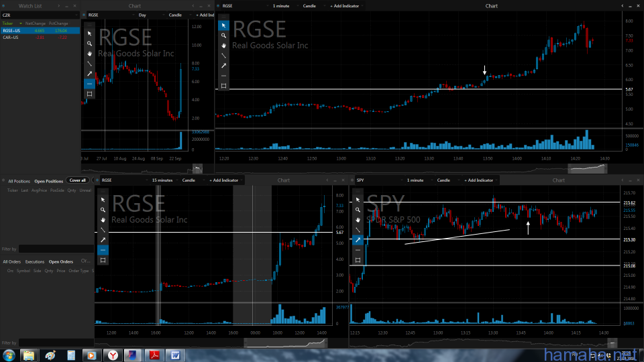
Task: Open Microsoft Word from taskbar
Action: point(175,355)
